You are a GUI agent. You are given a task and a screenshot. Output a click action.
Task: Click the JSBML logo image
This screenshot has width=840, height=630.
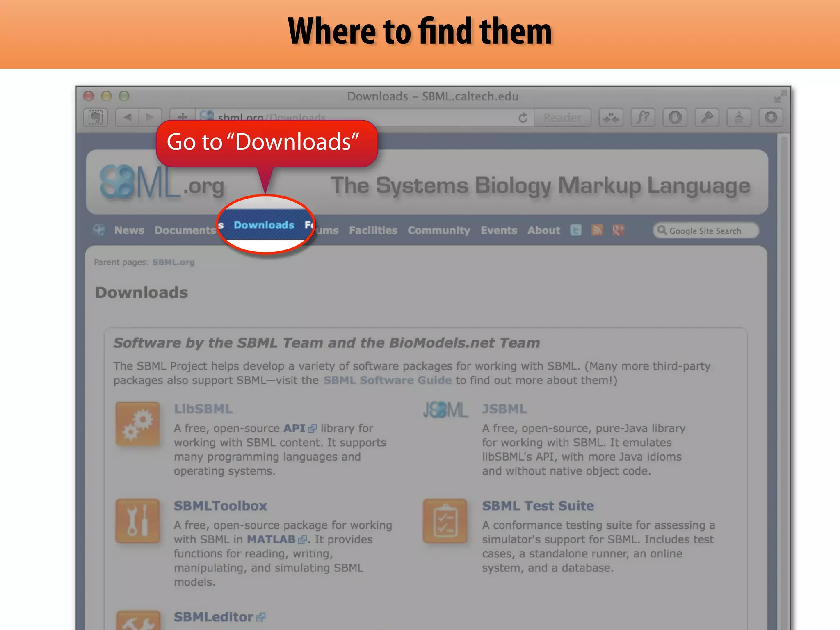click(445, 410)
